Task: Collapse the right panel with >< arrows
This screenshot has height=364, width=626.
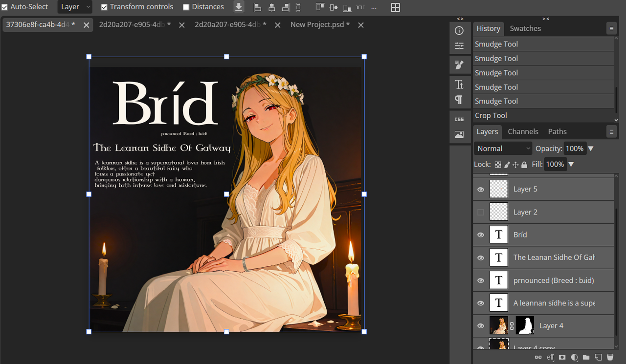Action: coord(546,19)
